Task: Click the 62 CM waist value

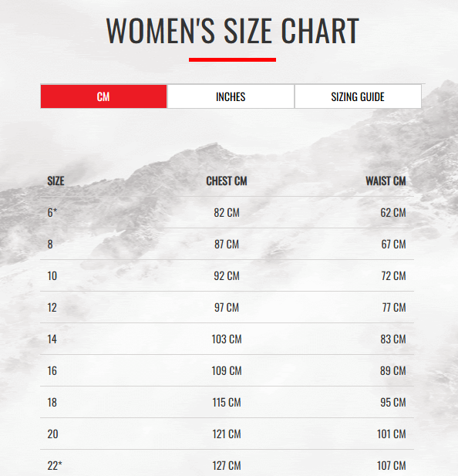Action: coord(393,212)
